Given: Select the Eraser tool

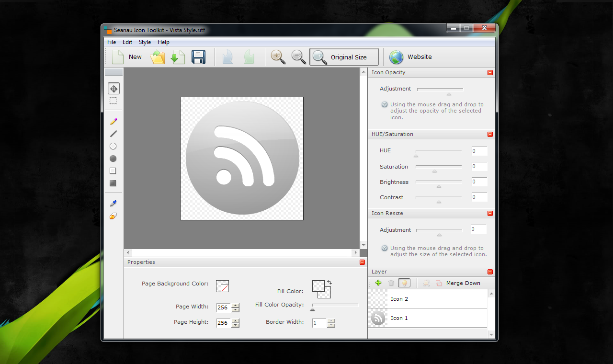Looking at the screenshot, I should (114, 216).
